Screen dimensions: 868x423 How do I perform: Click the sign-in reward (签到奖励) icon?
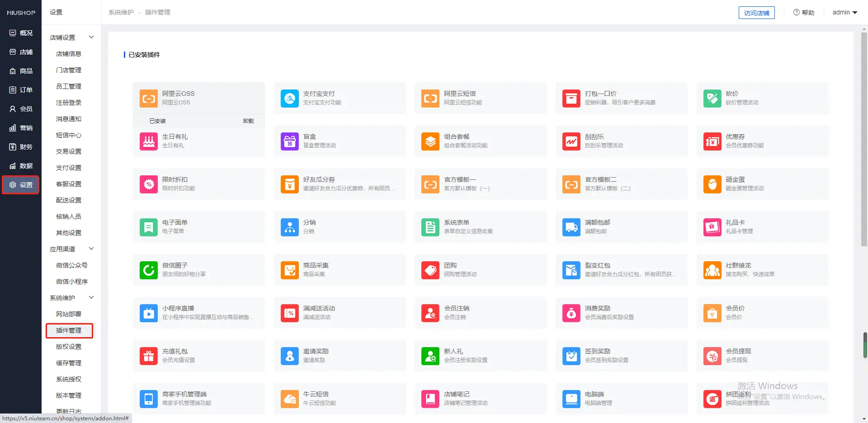tap(571, 356)
